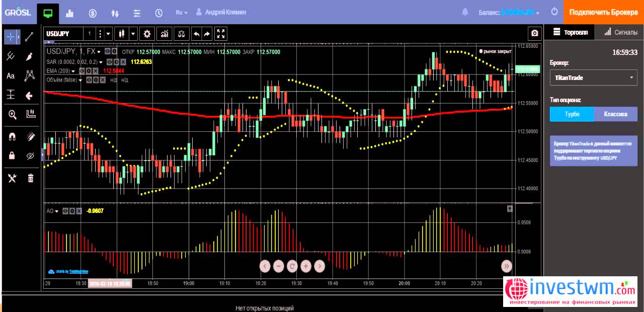Toggle magnet mode for drawings
Screen dimensions: 644x312
coord(12,136)
